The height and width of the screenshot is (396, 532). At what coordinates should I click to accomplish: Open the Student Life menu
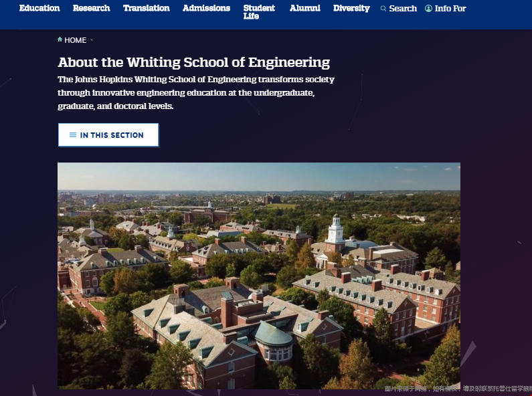pyautogui.click(x=259, y=12)
